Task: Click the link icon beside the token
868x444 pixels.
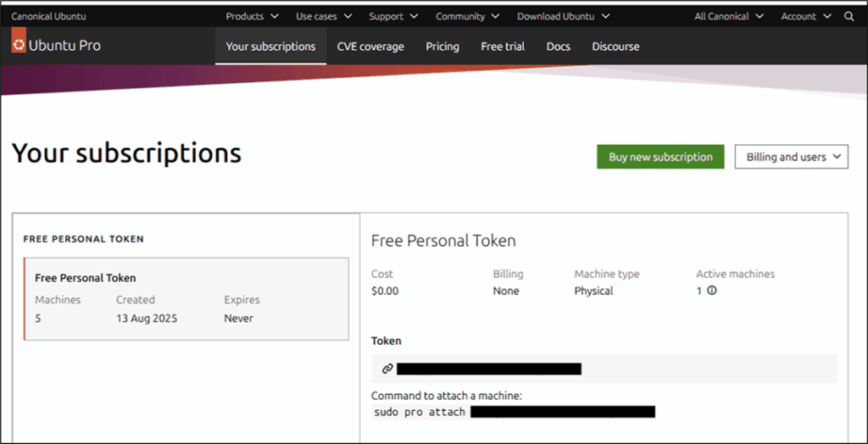Action: coord(387,369)
